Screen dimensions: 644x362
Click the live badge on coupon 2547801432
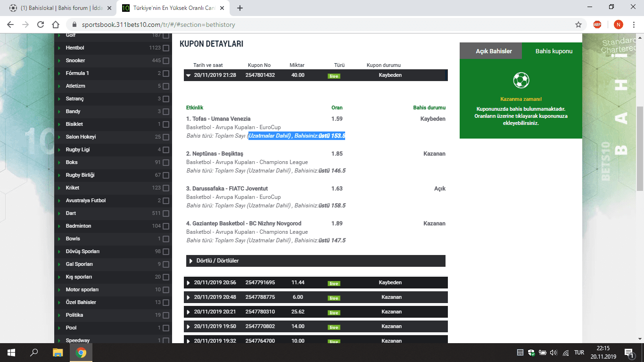(334, 76)
